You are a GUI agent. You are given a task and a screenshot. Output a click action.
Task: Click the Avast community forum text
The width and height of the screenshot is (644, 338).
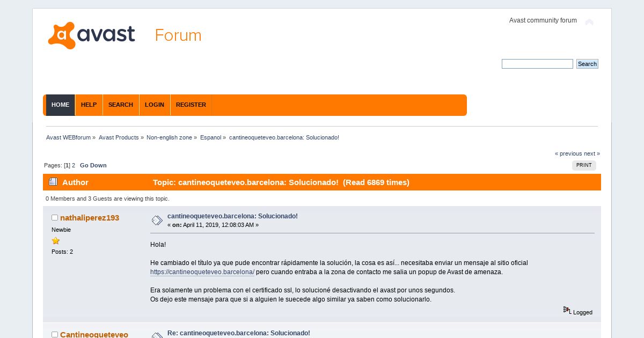point(543,20)
